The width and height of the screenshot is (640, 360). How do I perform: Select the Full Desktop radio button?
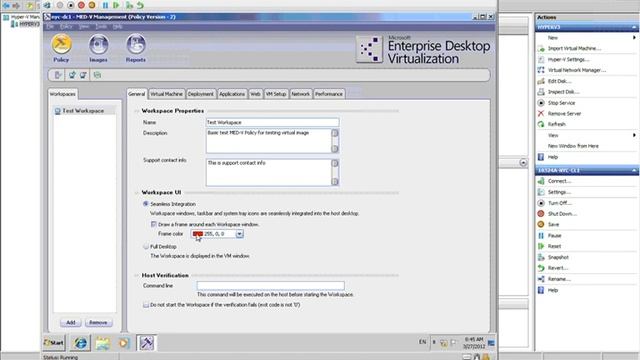point(146,247)
